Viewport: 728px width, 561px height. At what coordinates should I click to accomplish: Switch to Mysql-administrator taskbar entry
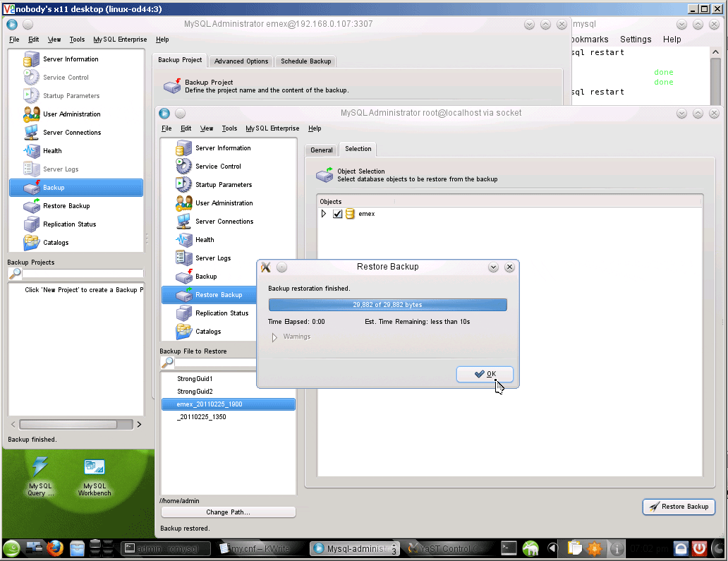pos(354,548)
